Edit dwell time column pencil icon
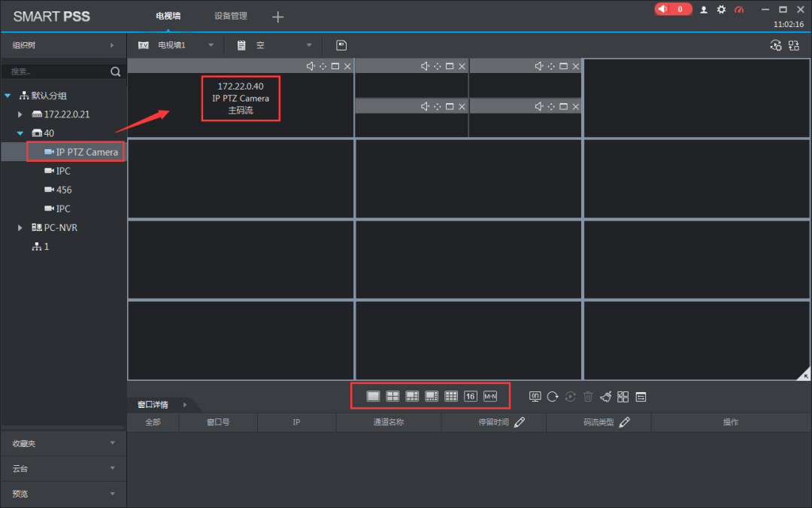Screen dimensions: 812x508 pos(520,422)
